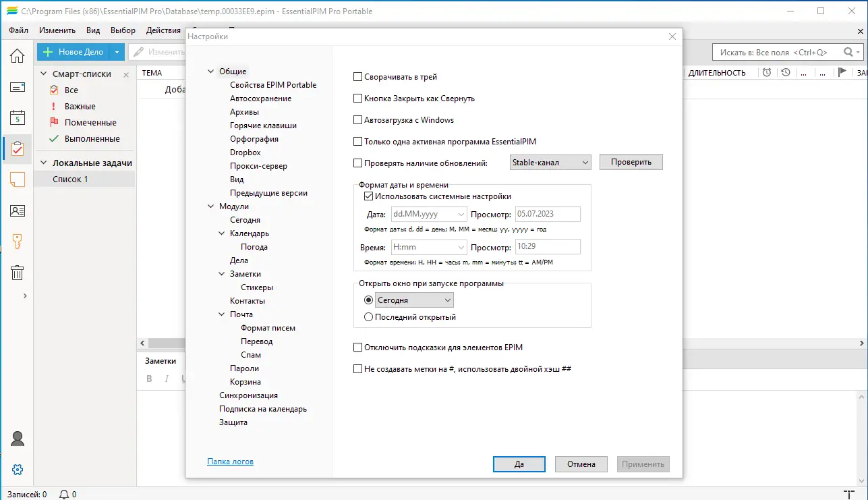
Task: Confirm settings with the Да button
Action: pyautogui.click(x=519, y=464)
